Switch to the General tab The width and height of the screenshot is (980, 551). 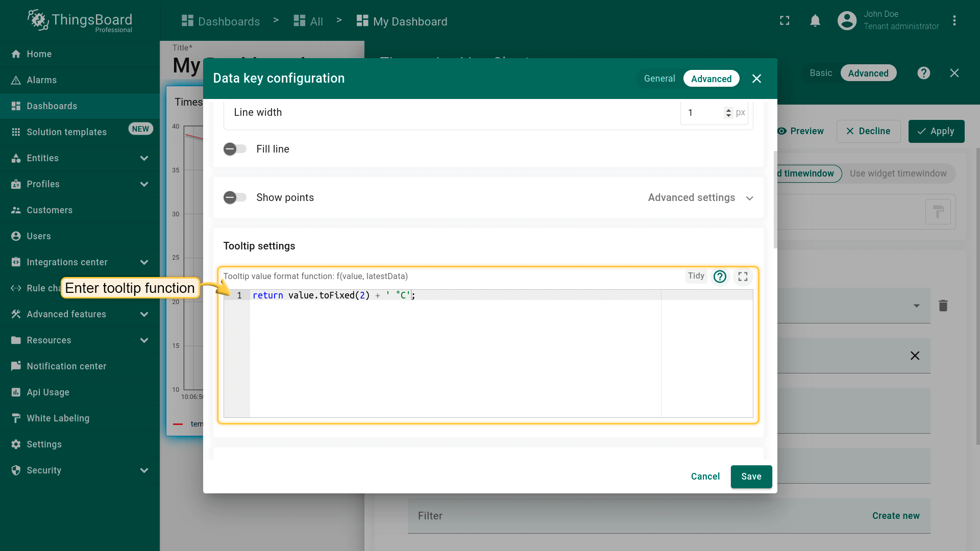coord(659,79)
